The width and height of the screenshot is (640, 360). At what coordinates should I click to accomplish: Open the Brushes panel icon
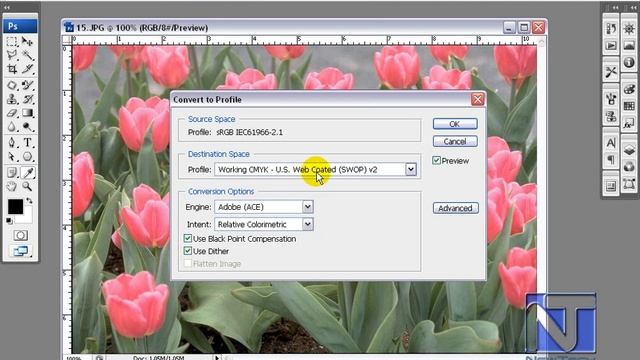tap(611, 99)
